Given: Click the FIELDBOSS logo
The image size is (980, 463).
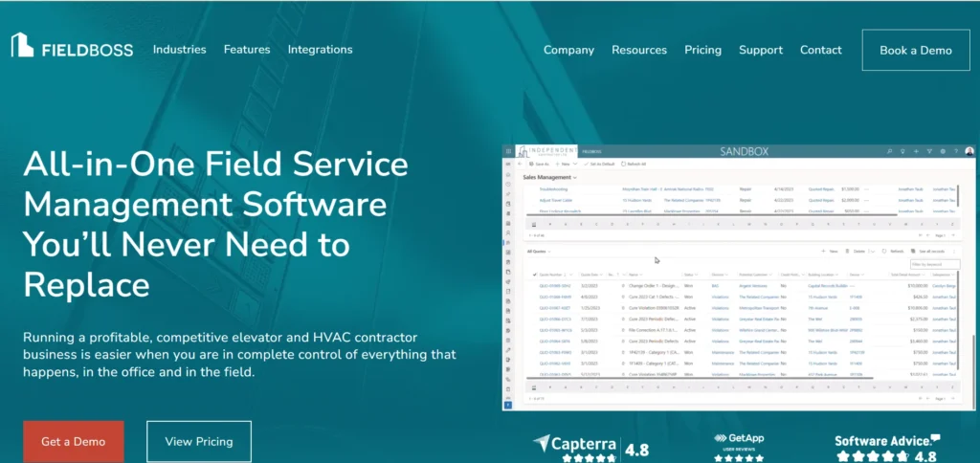Looking at the screenshot, I should pyautogui.click(x=72, y=46).
